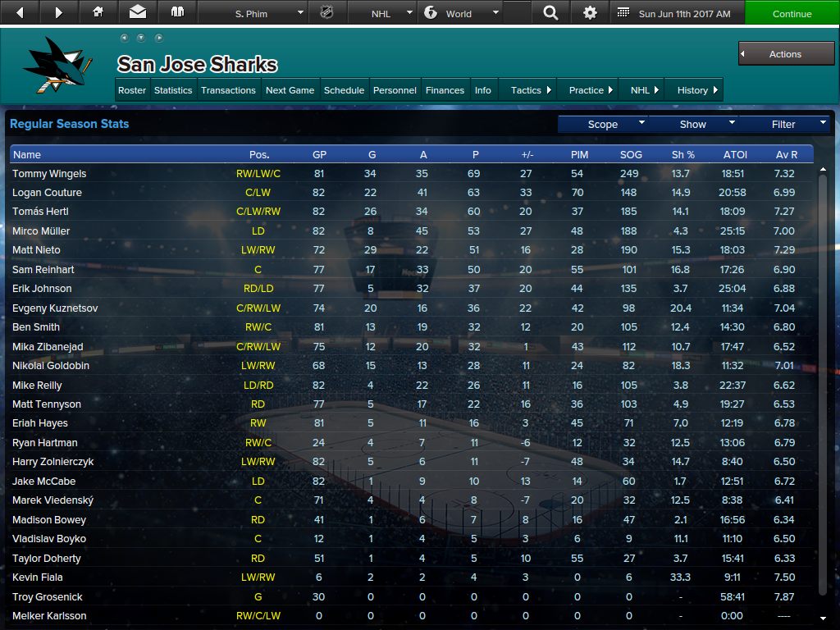The image size is (840, 630).
Task: Sort table by Pos. column header
Action: pyautogui.click(x=258, y=154)
